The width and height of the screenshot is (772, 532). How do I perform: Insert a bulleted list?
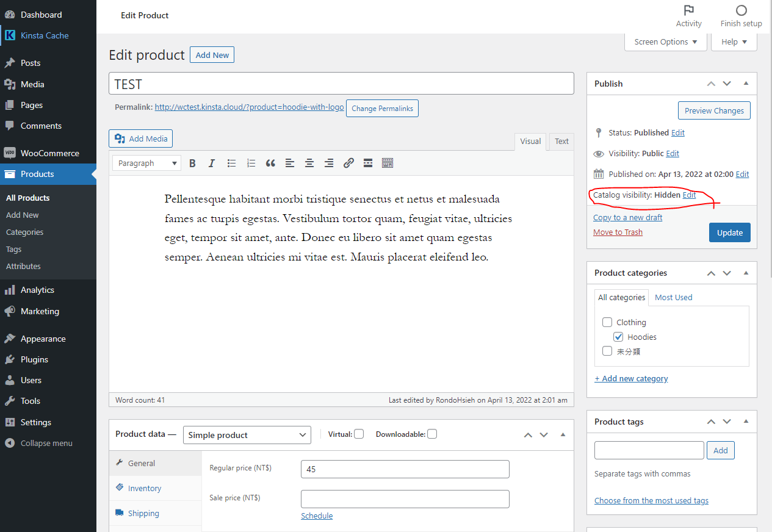click(231, 163)
